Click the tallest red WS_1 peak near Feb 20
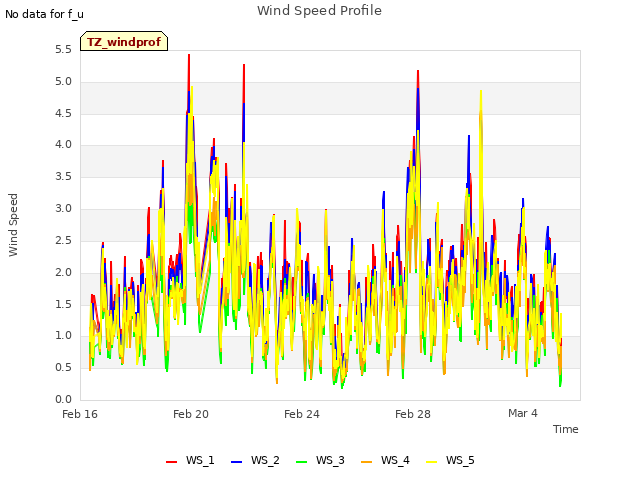 [x=189, y=56]
